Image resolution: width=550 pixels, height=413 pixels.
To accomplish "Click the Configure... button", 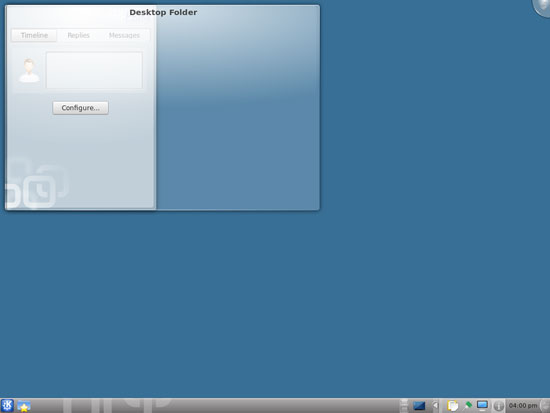I will pyautogui.click(x=80, y=108).
